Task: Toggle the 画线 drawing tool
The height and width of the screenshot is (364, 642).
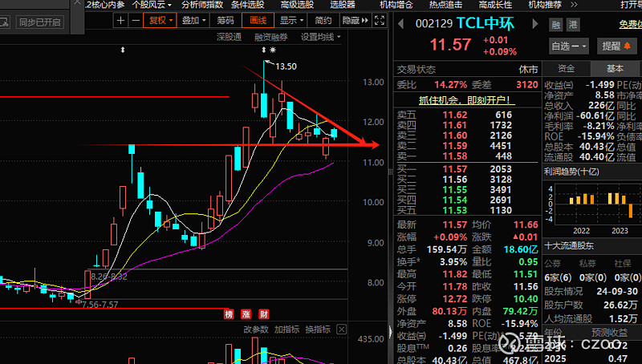Action: click(258, 21)
